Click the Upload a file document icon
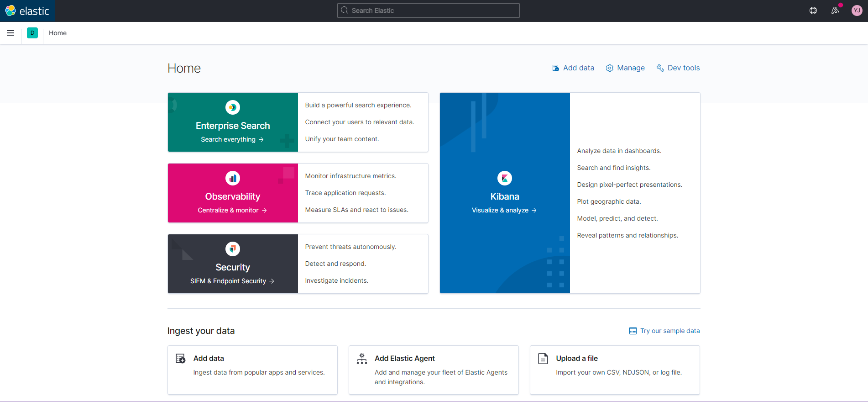The width and height of the screenshot is (868, 402). click(x=543, y=359)
